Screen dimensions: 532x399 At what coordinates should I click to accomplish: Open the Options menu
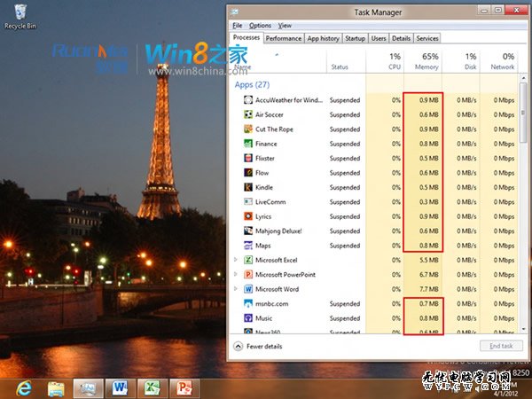pos(260,26)
